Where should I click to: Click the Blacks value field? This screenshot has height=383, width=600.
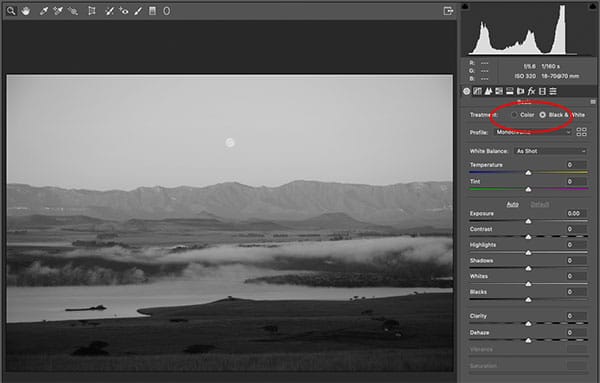click(576, 292)
